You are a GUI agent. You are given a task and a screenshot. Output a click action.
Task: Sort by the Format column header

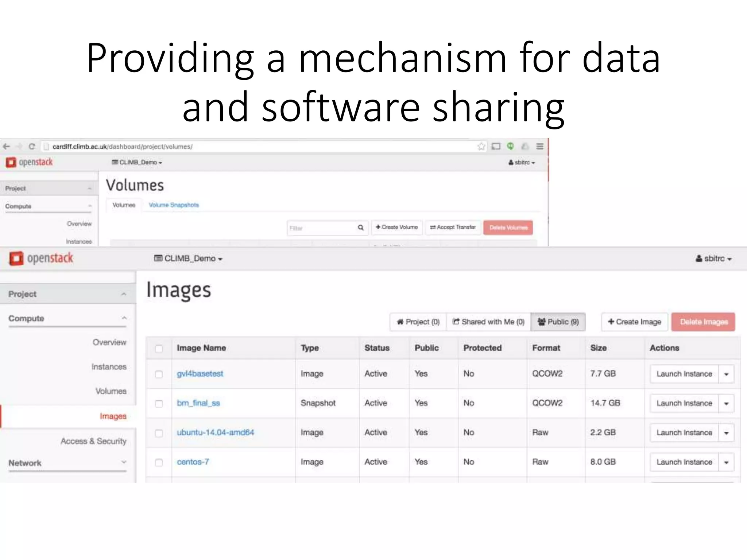pyautogui.click(x=546, y=348)
